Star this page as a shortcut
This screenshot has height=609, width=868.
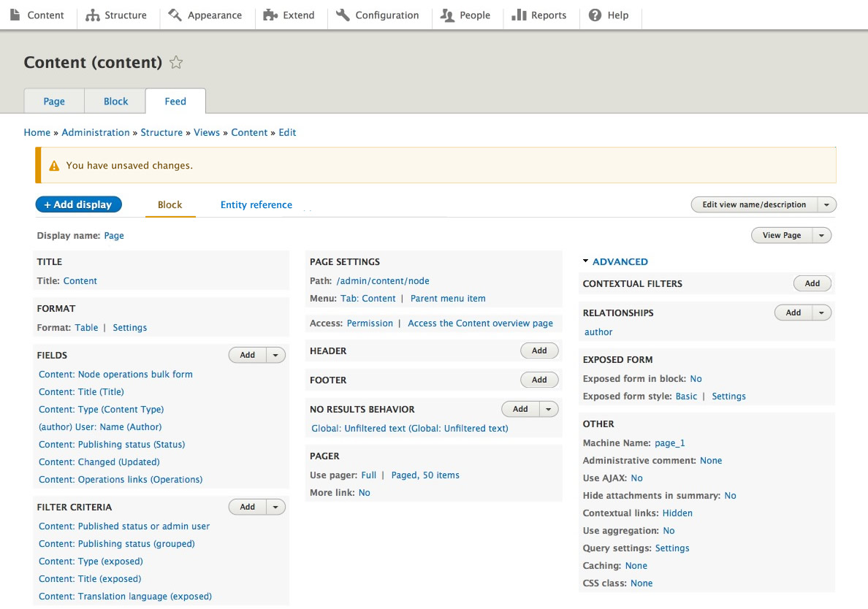(x=176, y=63)
